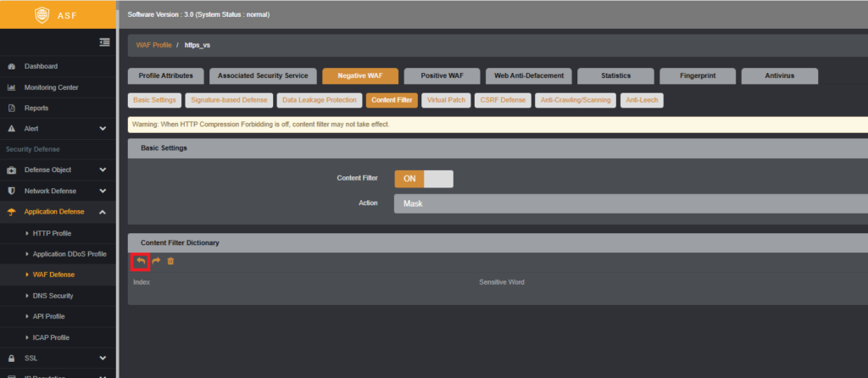The image size is (868, 378).
Task: Click the WAF Profile breadcrumb link
Action: click(154, 45)
